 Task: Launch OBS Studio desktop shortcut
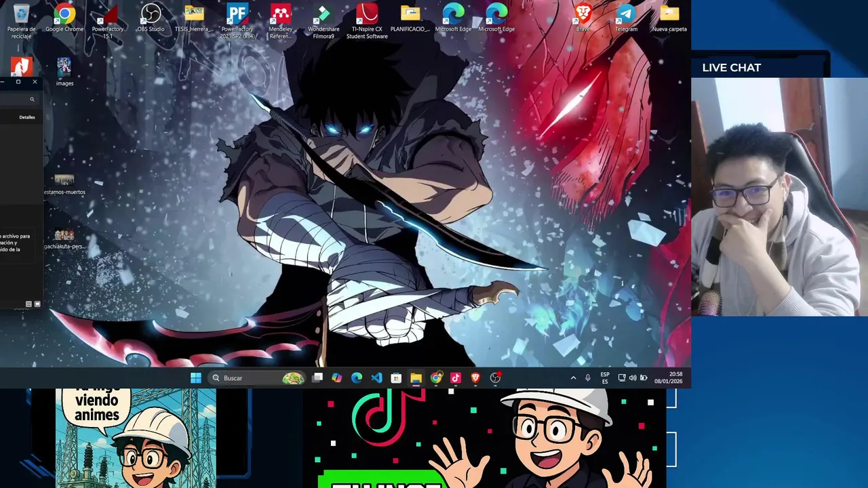click(x=151, y=18)
